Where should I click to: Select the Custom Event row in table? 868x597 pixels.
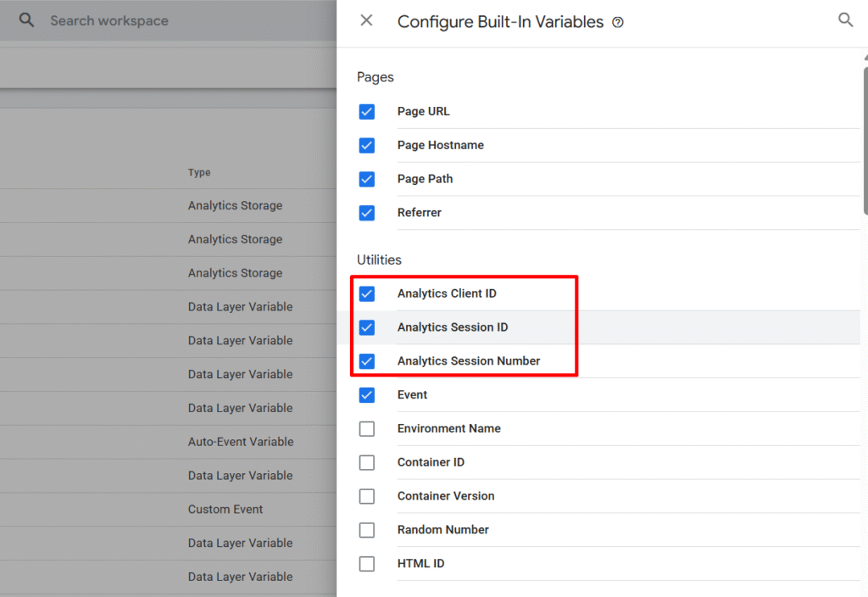tap(225, 510)
